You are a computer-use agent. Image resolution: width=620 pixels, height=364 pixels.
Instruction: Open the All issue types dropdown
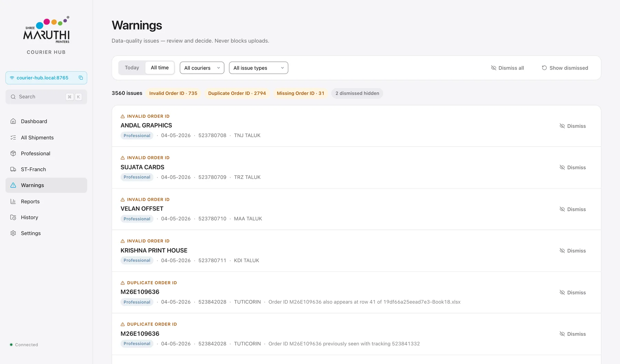[258, 68]
